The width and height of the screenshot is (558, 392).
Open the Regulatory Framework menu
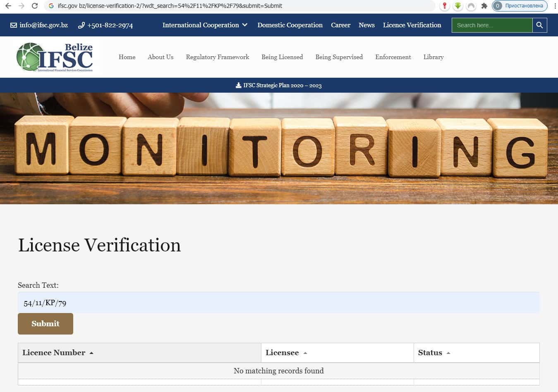point(217,57)
